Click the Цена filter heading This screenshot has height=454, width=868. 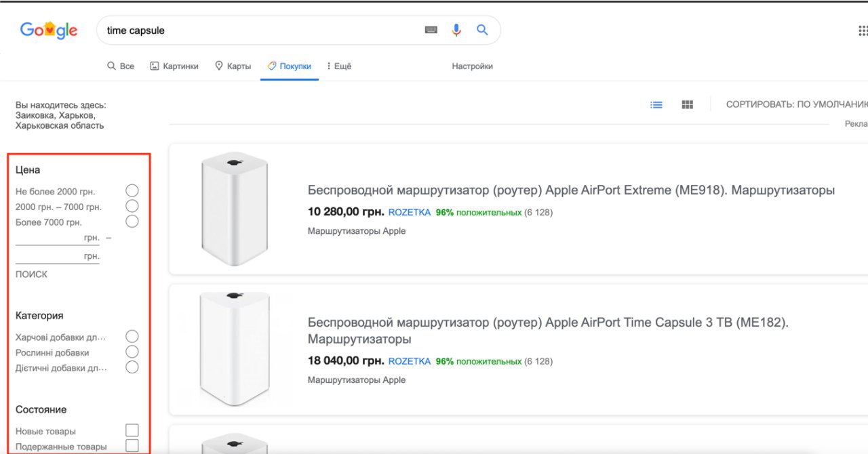[x=28, y=170]
